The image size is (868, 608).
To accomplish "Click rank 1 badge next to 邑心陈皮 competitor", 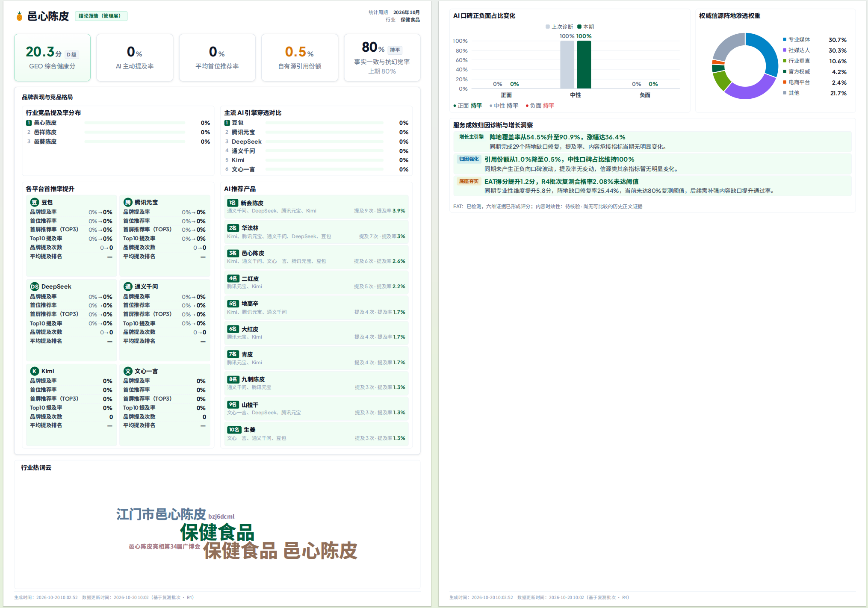I will click(29, 123).
